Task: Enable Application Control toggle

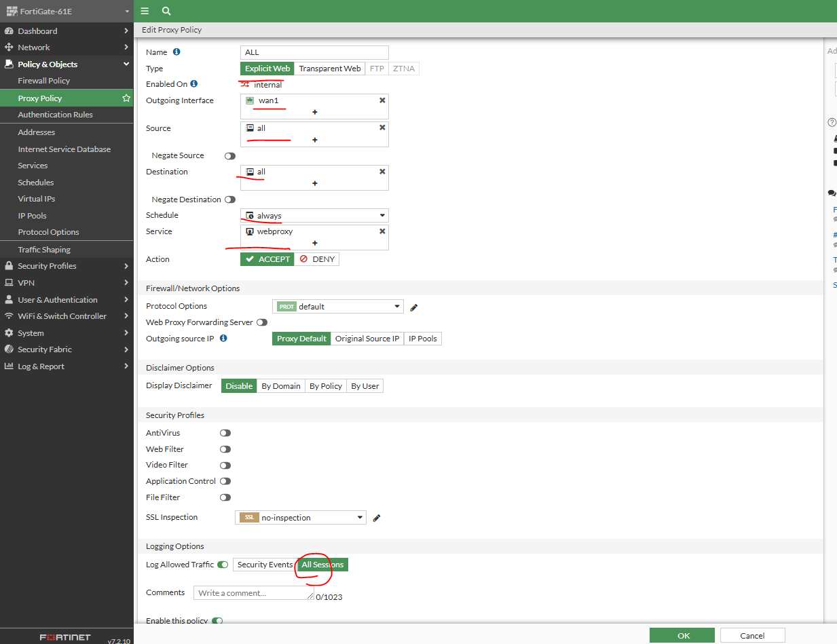Action: coord(225,481)
